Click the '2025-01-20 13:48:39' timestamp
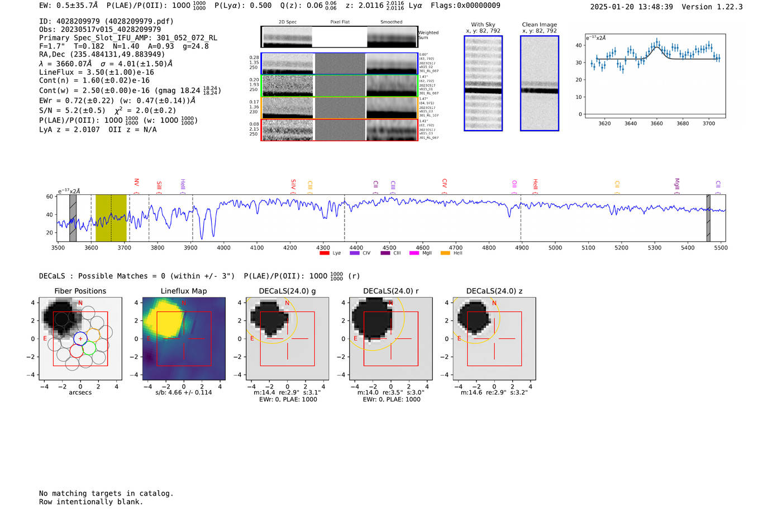This screenshot has width=782, height=532. (x=631, y=7)
